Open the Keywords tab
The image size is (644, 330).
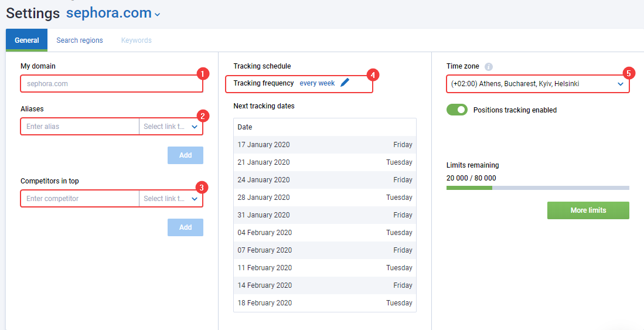pyautogui.click(x=137, y=40)
